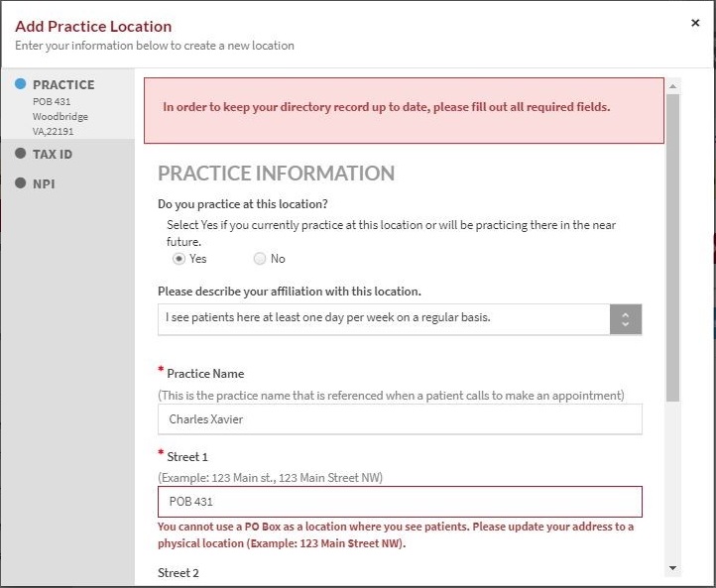Select Yes for practicing at this location

point(179,259)
